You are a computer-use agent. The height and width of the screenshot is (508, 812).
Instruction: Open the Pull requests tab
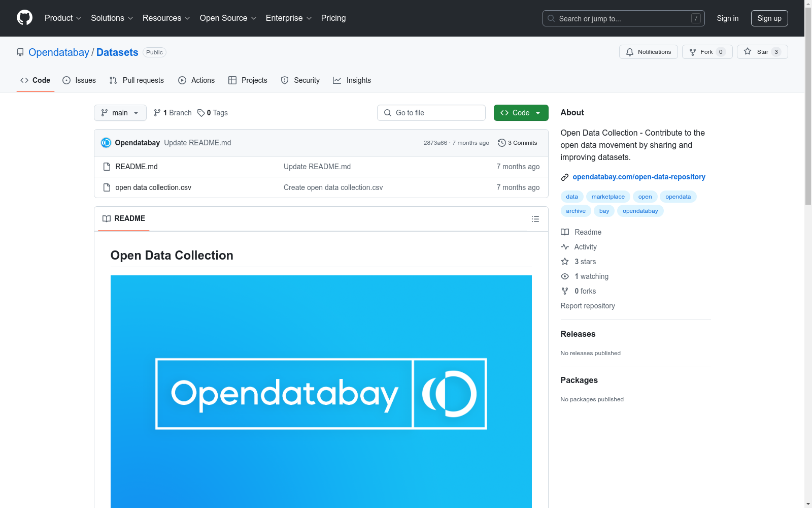137,80
